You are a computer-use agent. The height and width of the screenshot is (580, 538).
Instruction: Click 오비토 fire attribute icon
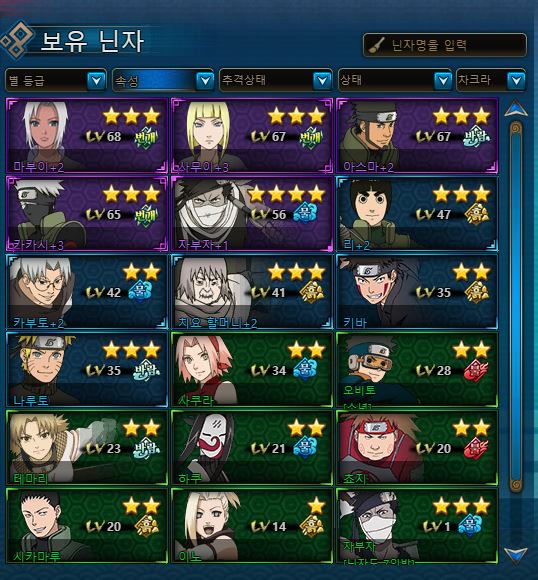pos(476,371)
